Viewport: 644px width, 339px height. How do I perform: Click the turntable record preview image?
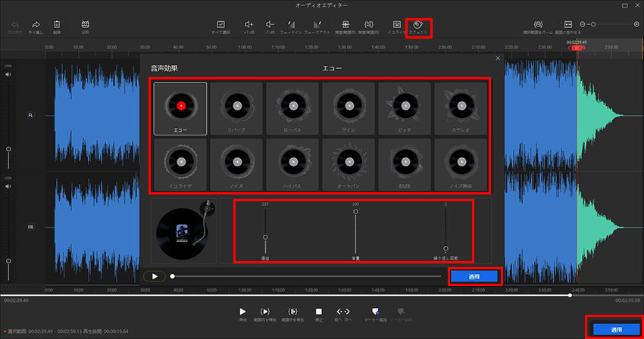[183, 231]
